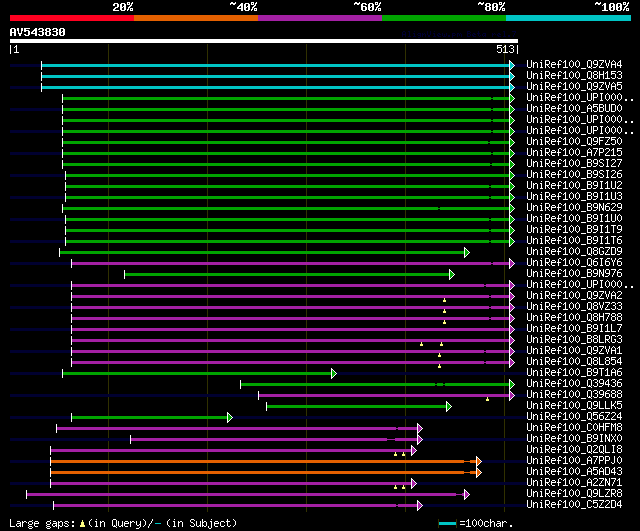Click the green alignment bar for B9N976
This screenshot has height=531, width=640.
pyautogui.click(x=287, y=274)
